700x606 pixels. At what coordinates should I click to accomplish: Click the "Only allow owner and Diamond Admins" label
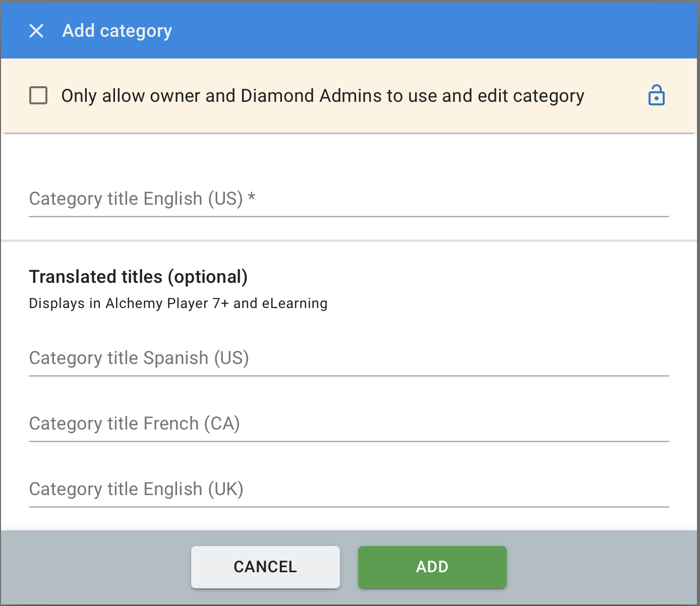point(322,96)
